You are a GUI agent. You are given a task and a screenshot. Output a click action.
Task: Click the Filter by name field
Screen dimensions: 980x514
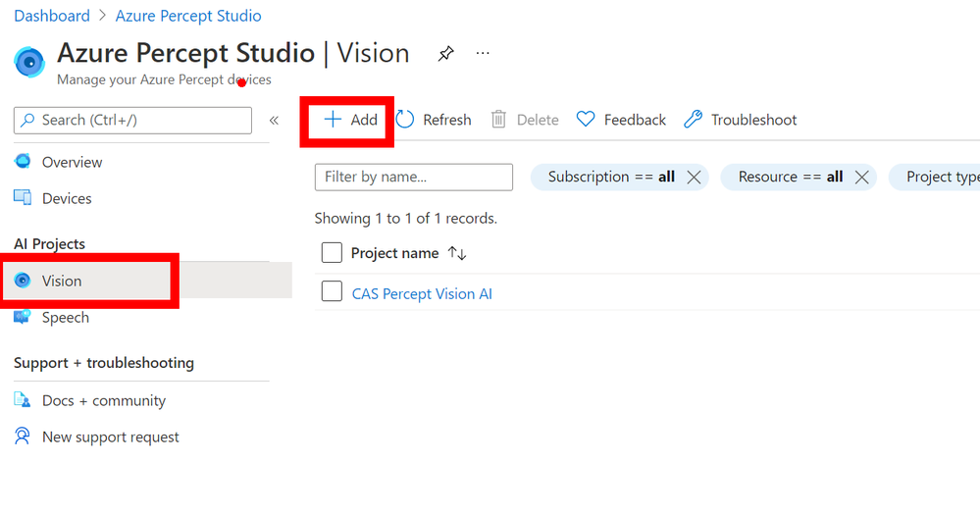coord(413,178)
